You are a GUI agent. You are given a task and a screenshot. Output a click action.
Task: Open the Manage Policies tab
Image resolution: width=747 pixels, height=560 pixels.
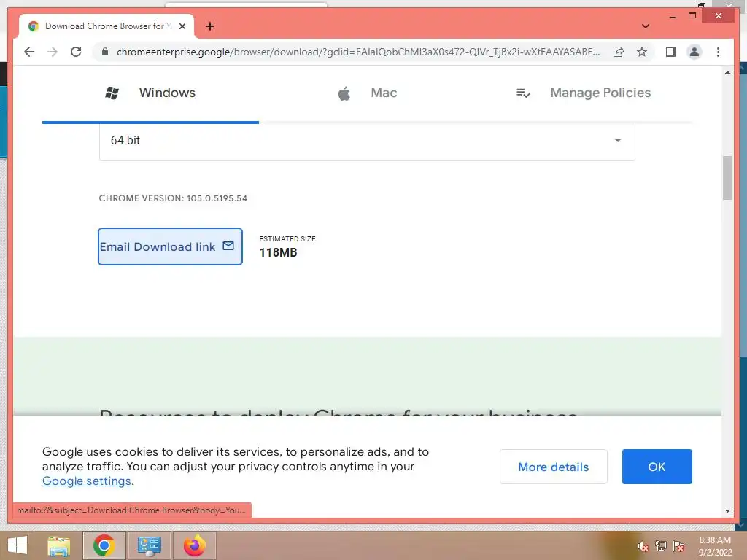tap(584, 93)
